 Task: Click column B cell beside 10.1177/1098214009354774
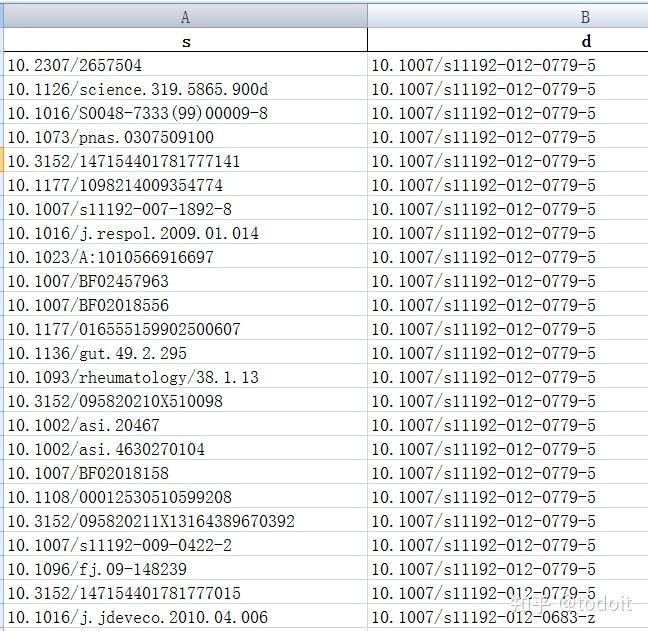(508, 184)
